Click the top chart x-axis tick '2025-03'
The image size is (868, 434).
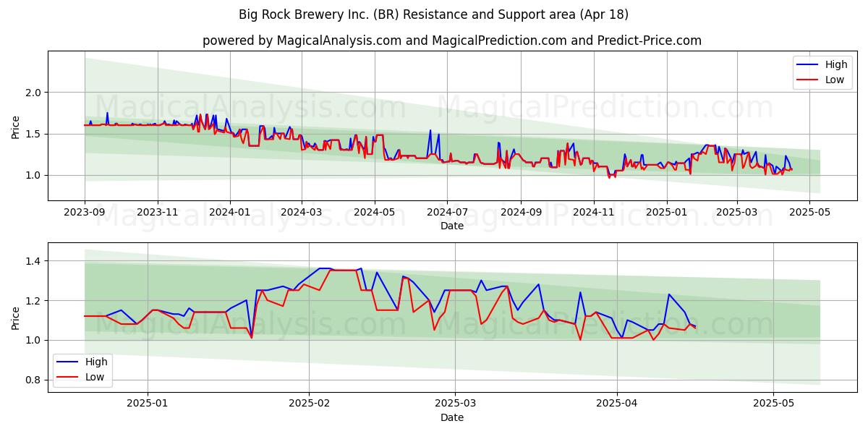(737, 213)
